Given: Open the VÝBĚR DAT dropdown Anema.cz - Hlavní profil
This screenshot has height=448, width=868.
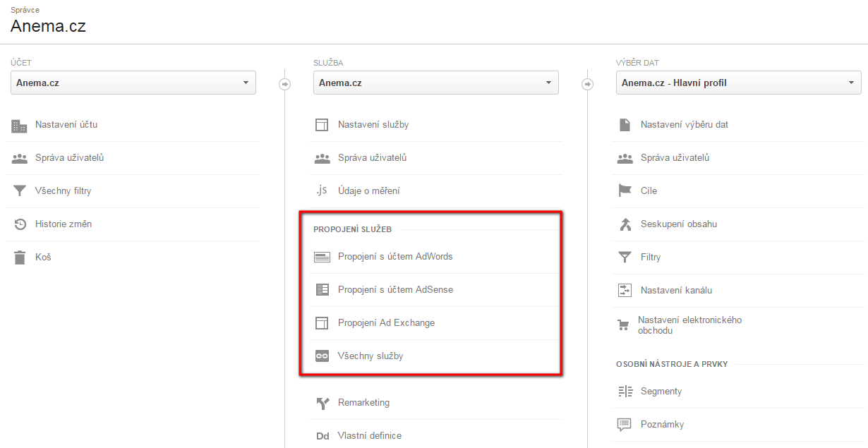Looking at the screenshot, I should pyautogui.click(x=739, y=83).
